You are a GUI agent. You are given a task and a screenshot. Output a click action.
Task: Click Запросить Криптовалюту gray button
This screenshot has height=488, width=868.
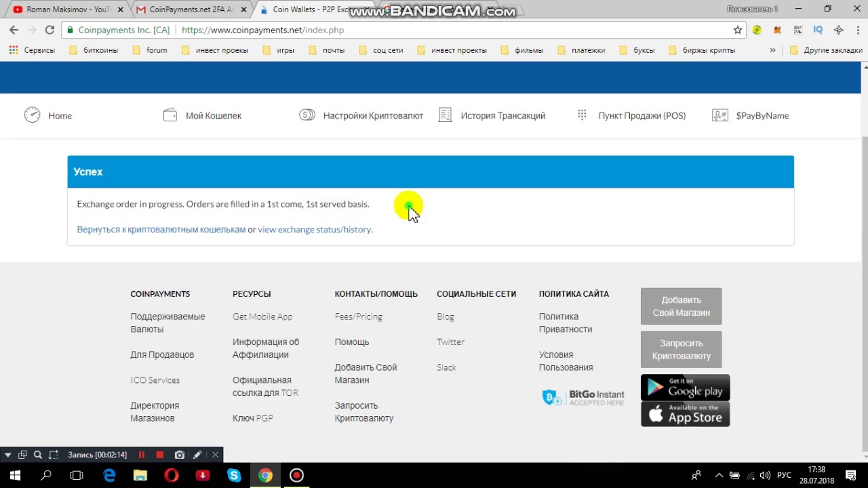click(681, 349)
